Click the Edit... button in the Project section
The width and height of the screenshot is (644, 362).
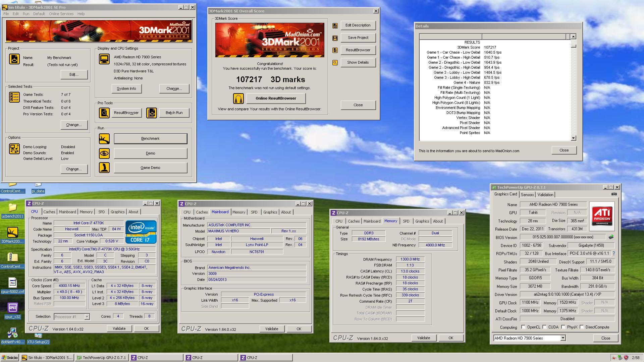click(74, 75)
